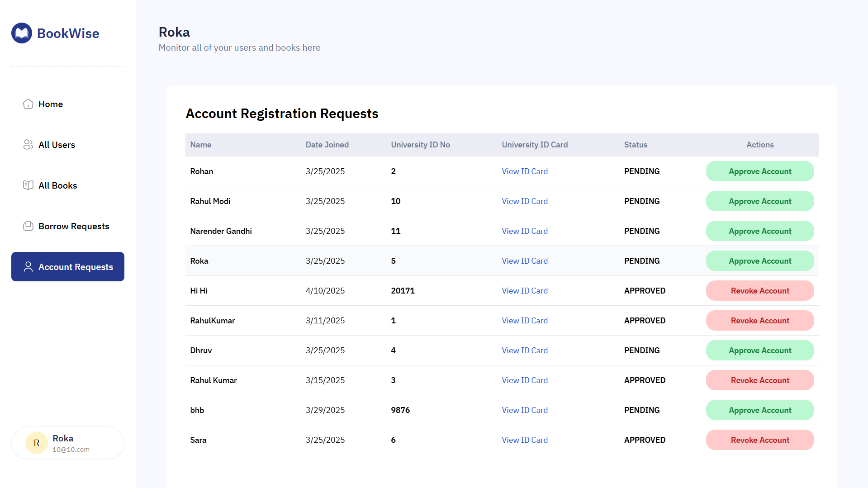Revoke RahulKumar's account
This screenshot has width=868, height=488.
[759, 320]
